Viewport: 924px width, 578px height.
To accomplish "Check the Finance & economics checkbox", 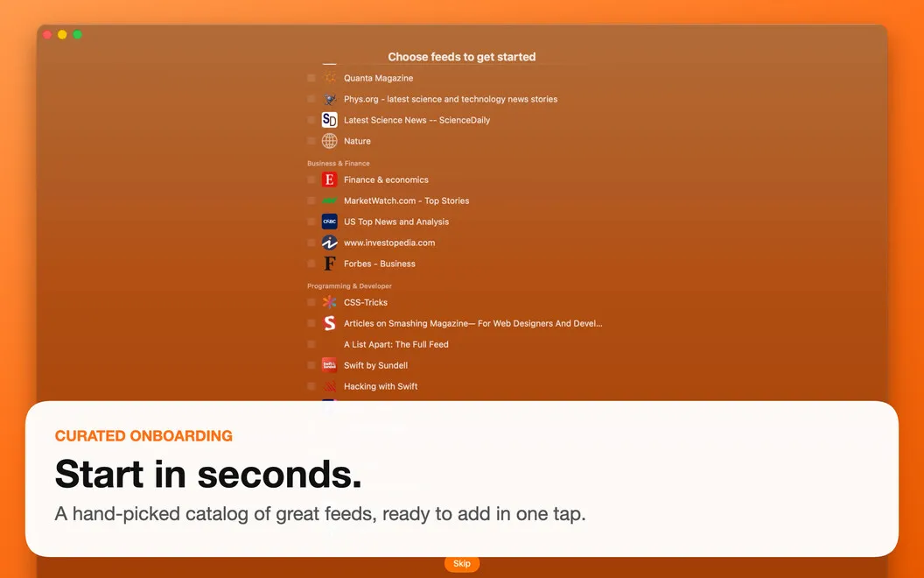I will click(311, 180).
